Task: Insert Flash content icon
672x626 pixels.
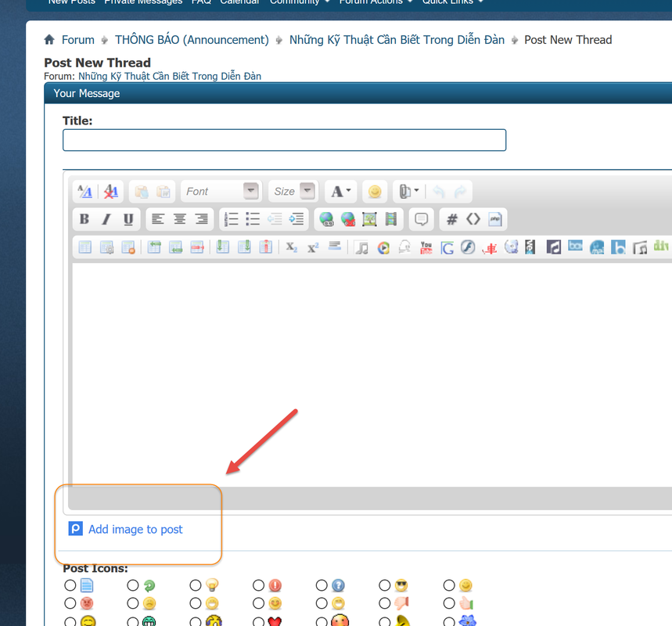Action: 468,247
